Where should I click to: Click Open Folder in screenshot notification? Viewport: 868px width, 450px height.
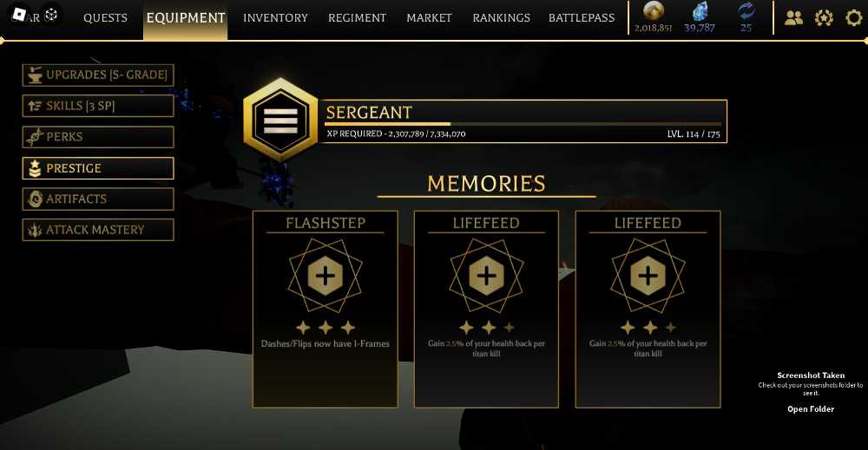click(811, 409)
